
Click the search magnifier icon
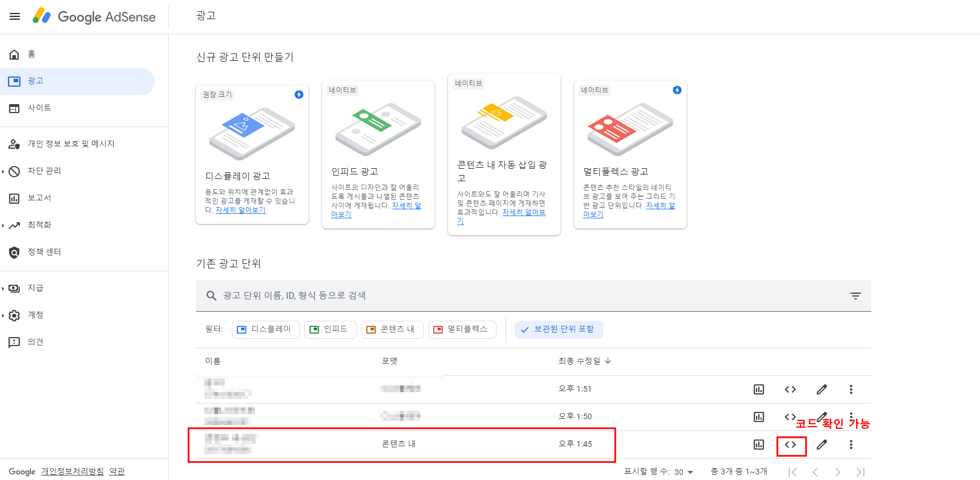pyautogui.click(x=211, y=295)
